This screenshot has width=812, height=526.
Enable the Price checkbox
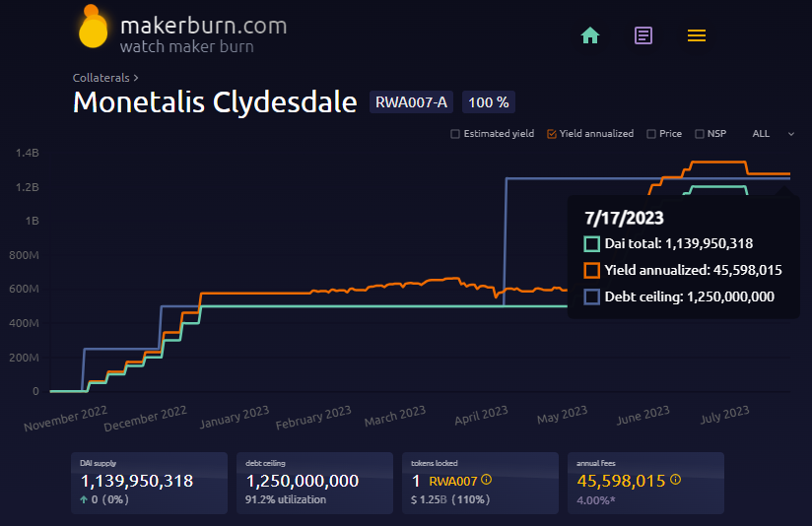point(651,134)
